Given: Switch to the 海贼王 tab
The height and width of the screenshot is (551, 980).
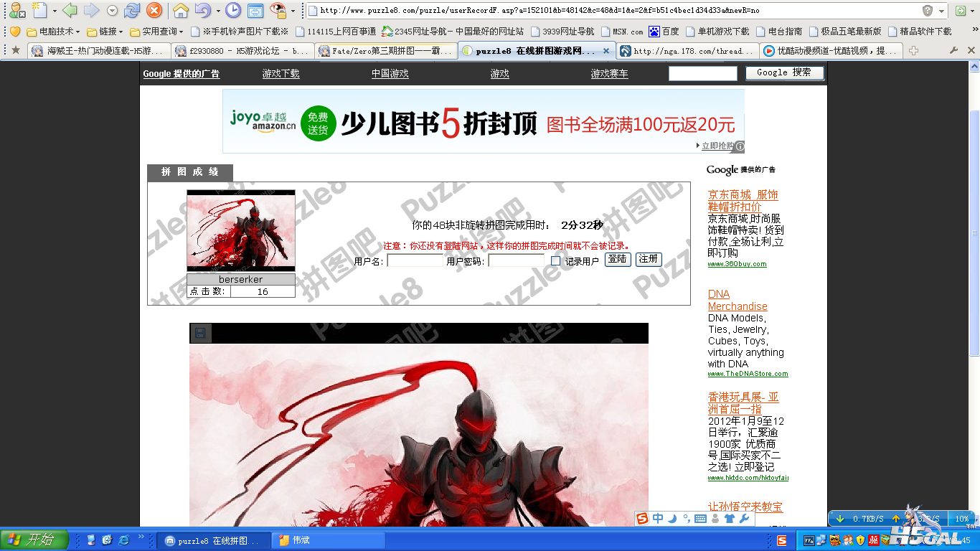Looking at the screenshot, I should pyautogui.click(x=99, y=51).
